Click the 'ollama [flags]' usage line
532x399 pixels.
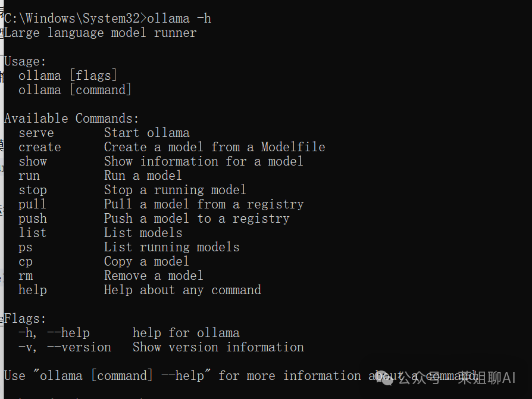[68, 76]
